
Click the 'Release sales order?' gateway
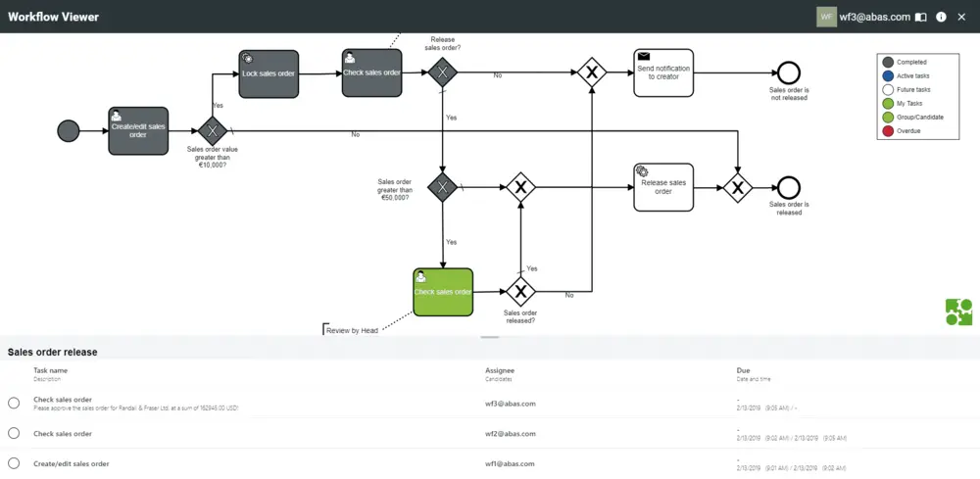point(443,72)
